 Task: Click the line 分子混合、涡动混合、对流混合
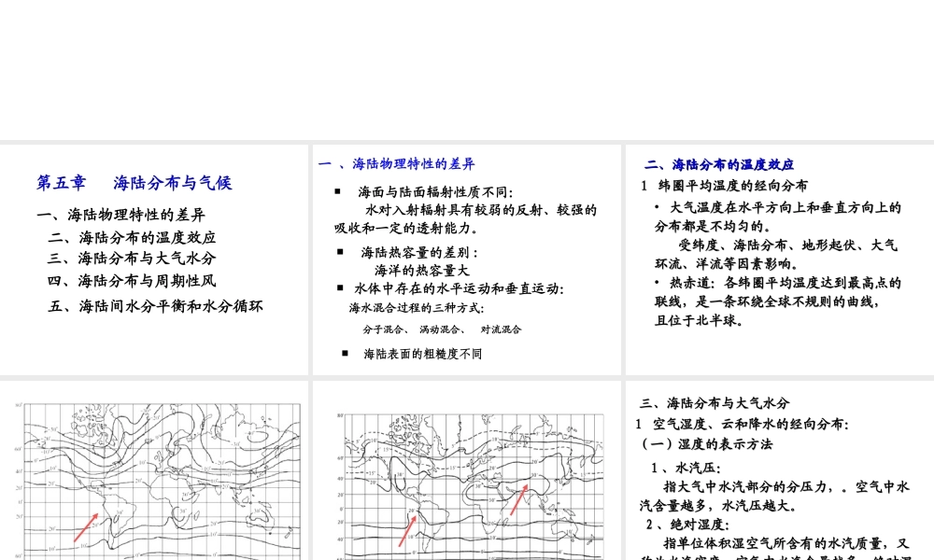442,329
